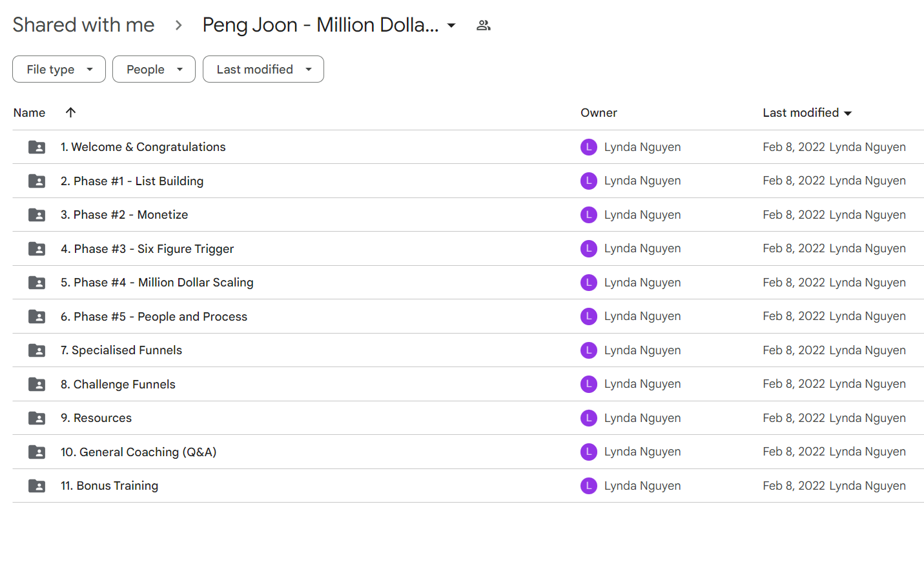
Task: Click folder icon for 2. Phase #1 - List Building
Action: (37, 181)
